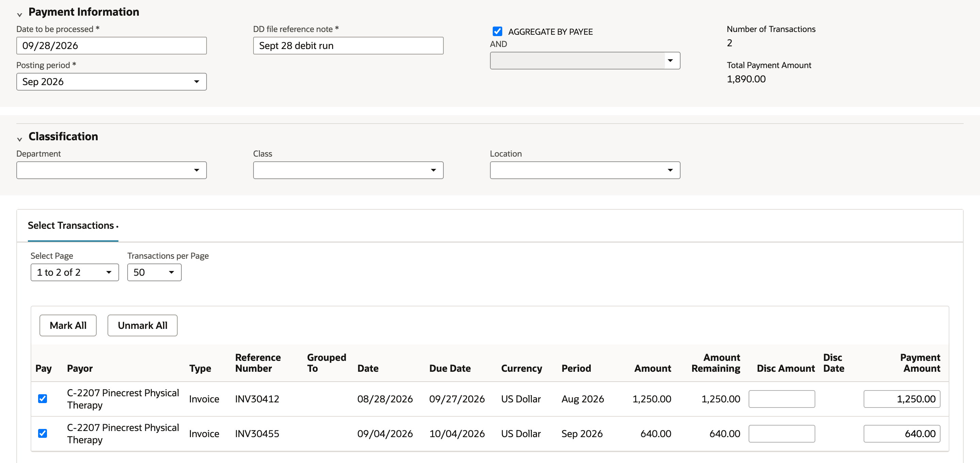Click the Currency column header
The height and width of the screenshot is (463, 980).
(x=522, y=368)
